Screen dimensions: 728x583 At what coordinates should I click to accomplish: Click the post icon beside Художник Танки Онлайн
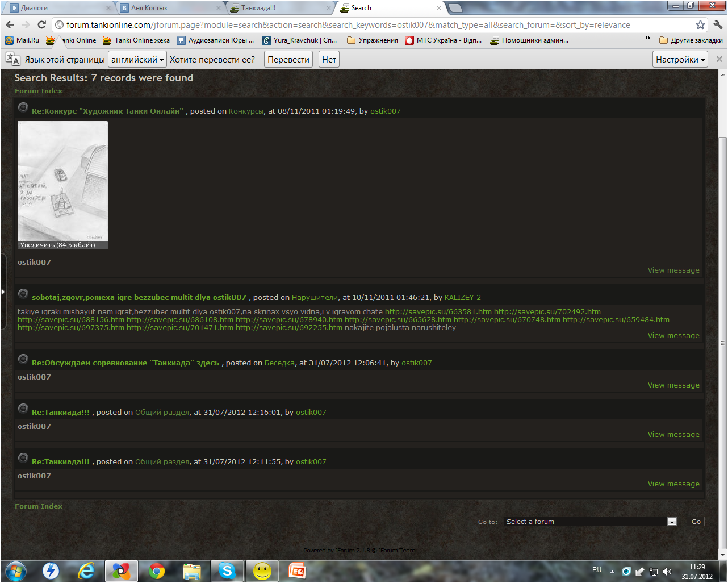23,107
